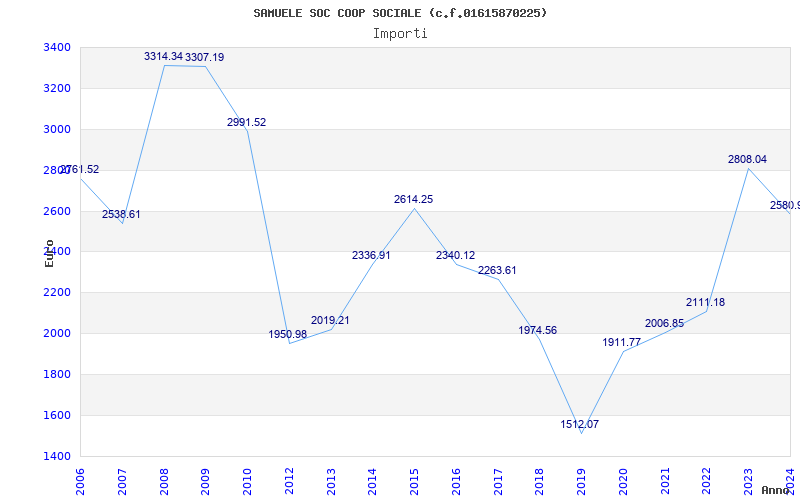This screenshot has height=500, width=800.
Task: Click the x-axis year 2016
Action: click(x=456, y=482)
